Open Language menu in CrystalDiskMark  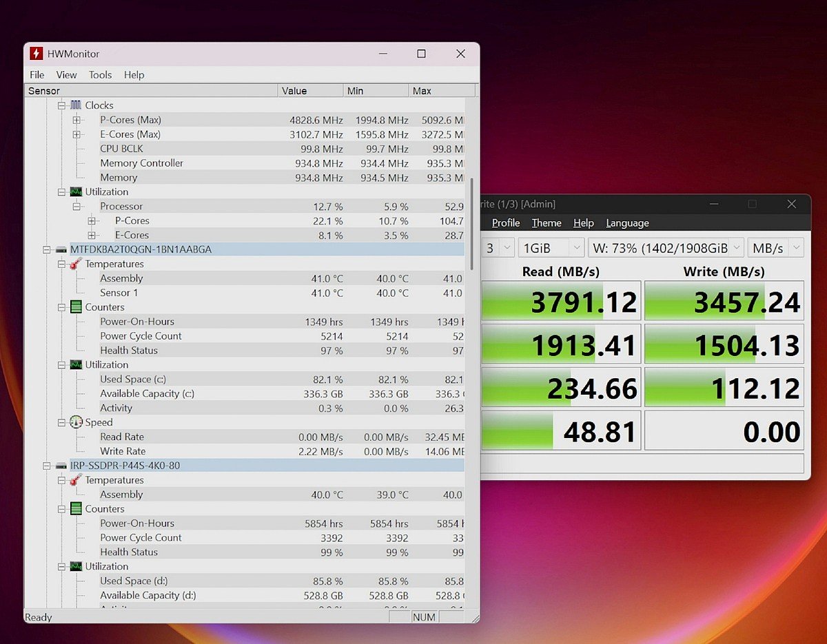[627, 223]
